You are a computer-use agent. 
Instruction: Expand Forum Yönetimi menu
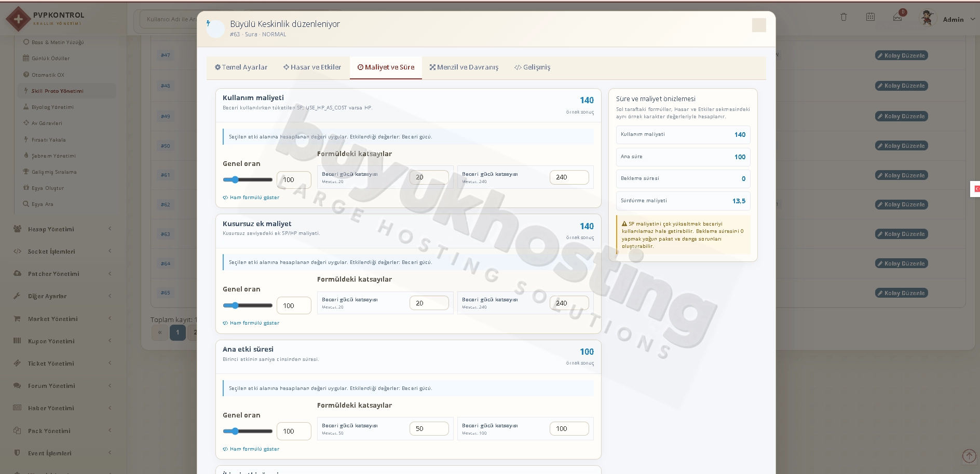tap(62, 386)
